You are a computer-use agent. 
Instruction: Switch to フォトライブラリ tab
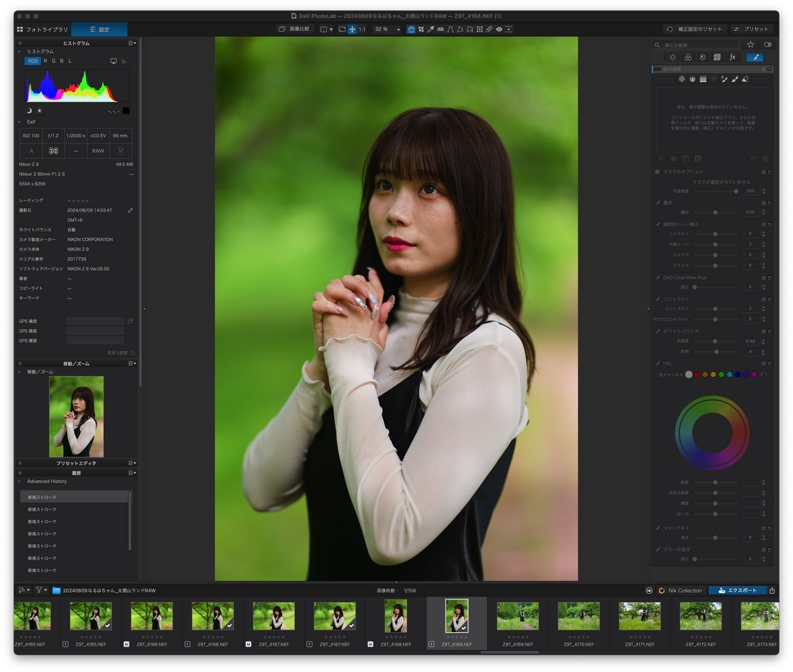pyautogui.click(x=42, y=30)
